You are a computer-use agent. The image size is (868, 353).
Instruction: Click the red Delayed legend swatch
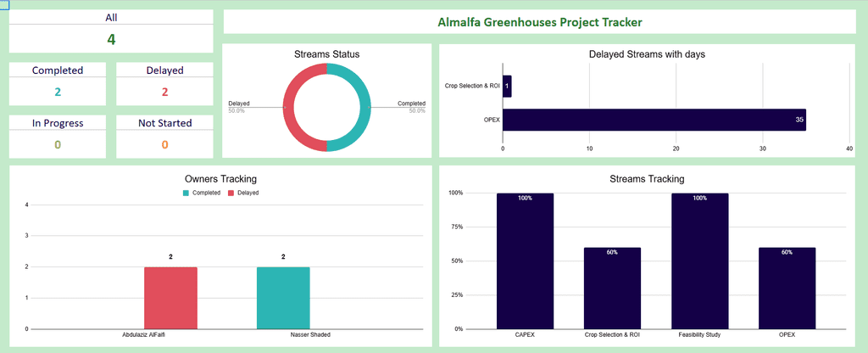click(x=231, y=193)
